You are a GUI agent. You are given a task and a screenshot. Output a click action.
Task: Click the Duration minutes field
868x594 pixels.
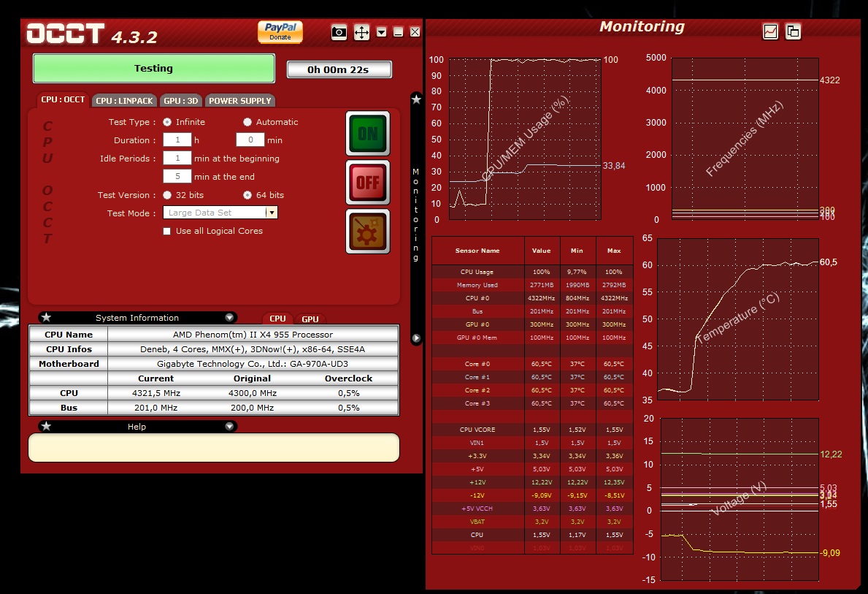250,140
